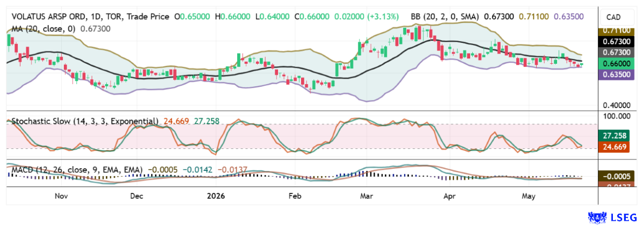Click the low price L0.64000 value

pos(272,17)
